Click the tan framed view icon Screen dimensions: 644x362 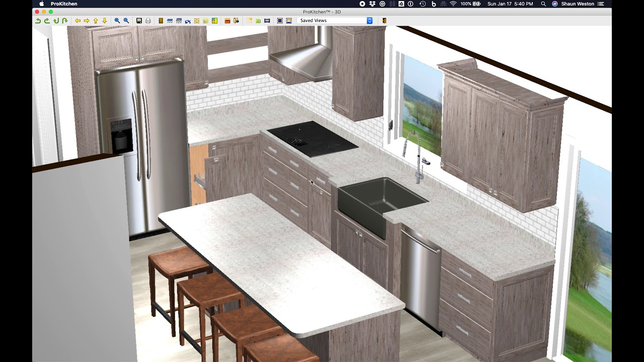click(289, 21)
